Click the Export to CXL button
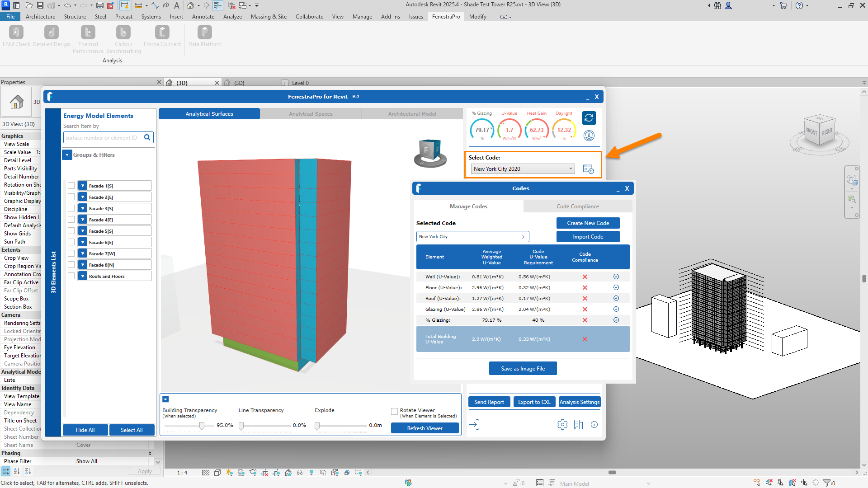Image resolution: width=868 pixels, height=488 pixels. (x=534, y=402)
